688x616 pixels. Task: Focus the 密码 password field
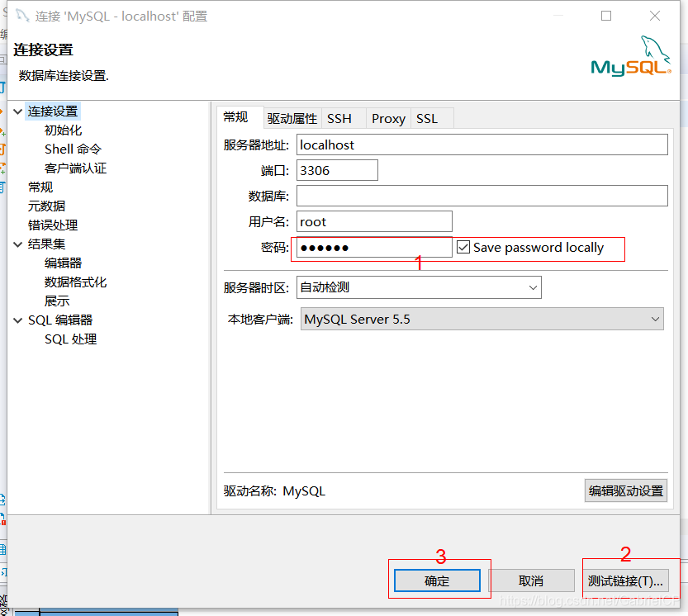point(374,248)
